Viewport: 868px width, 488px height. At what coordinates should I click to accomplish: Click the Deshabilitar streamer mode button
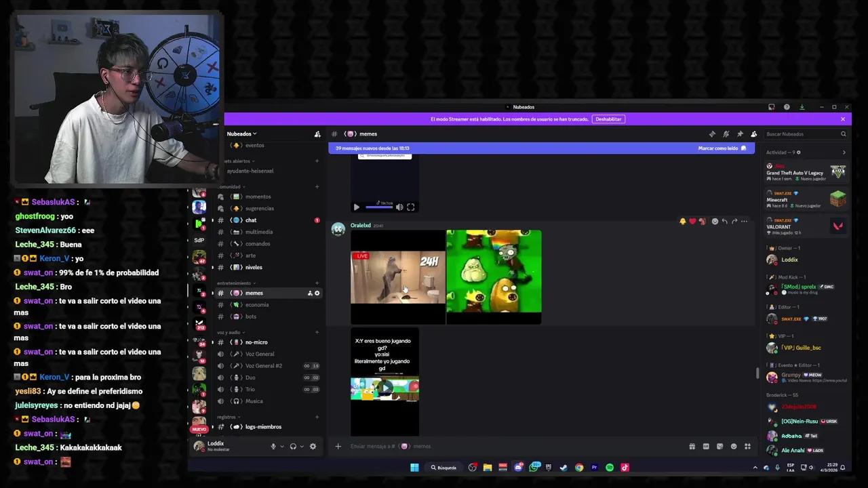[608, 119]
